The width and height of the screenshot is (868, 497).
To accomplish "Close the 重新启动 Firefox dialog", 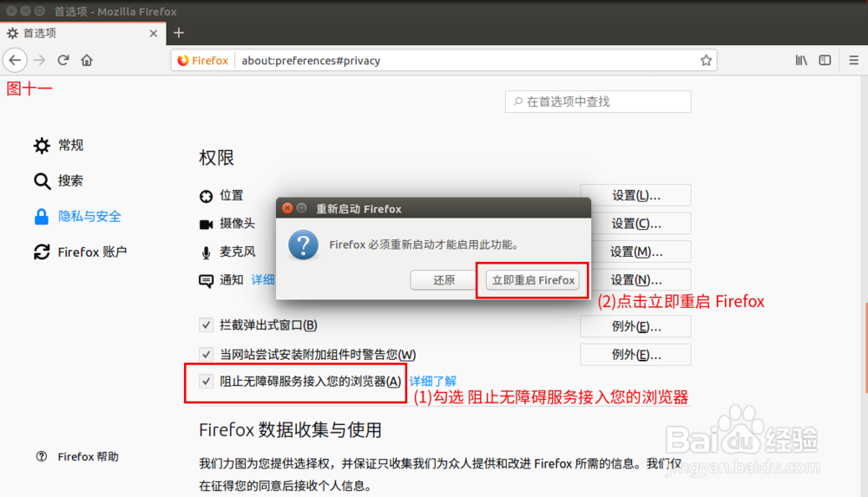I will pos(286,208).
